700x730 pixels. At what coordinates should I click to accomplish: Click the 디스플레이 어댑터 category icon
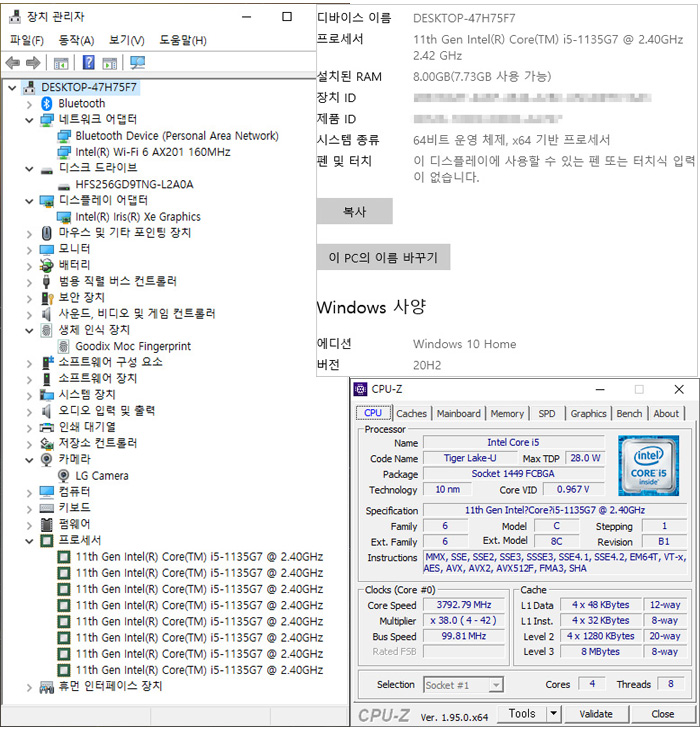point(47,201)
